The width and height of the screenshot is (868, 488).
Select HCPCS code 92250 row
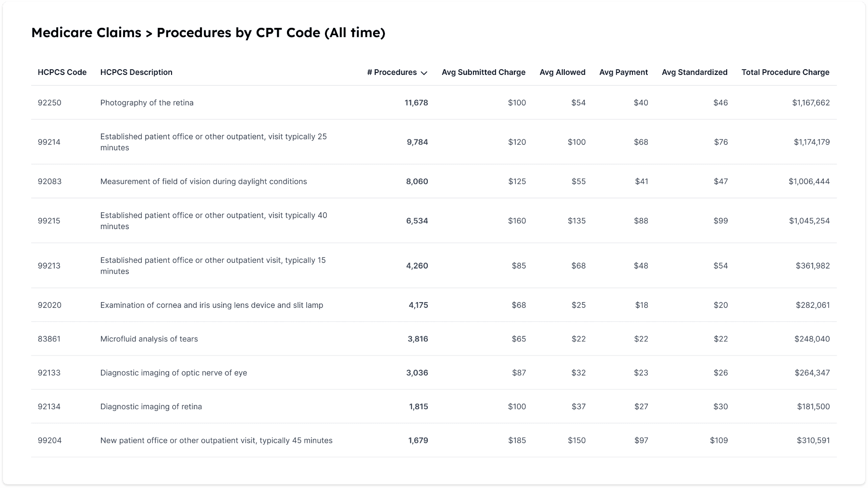click(x=50, y=103)
